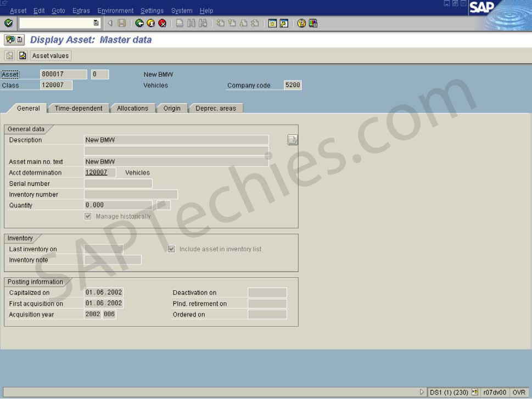Toggle the Manage historically checkbox
This screenshot has height=399, width=532.
point(88,216)
